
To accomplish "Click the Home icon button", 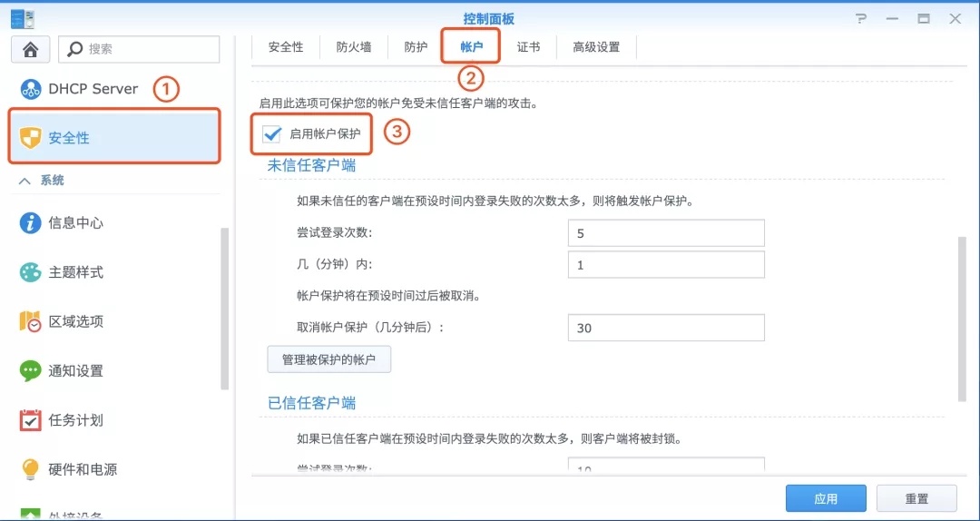I will click(31, 49).
